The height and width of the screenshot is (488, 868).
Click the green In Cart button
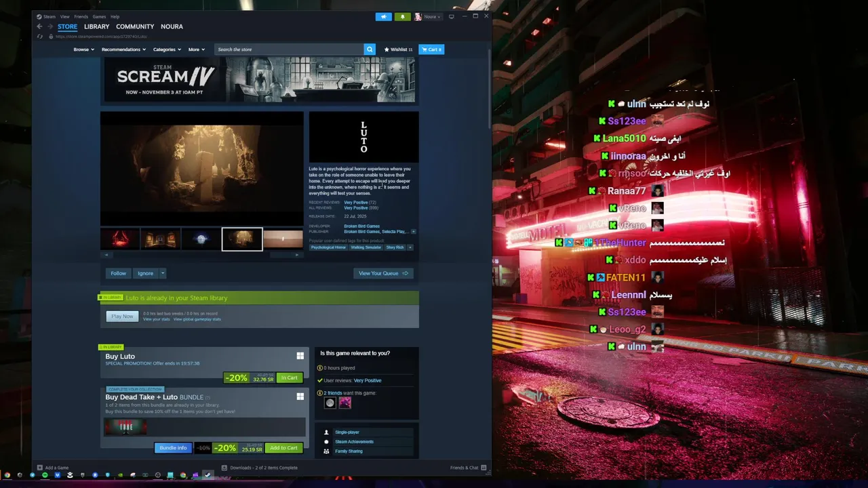click(290, 378)
